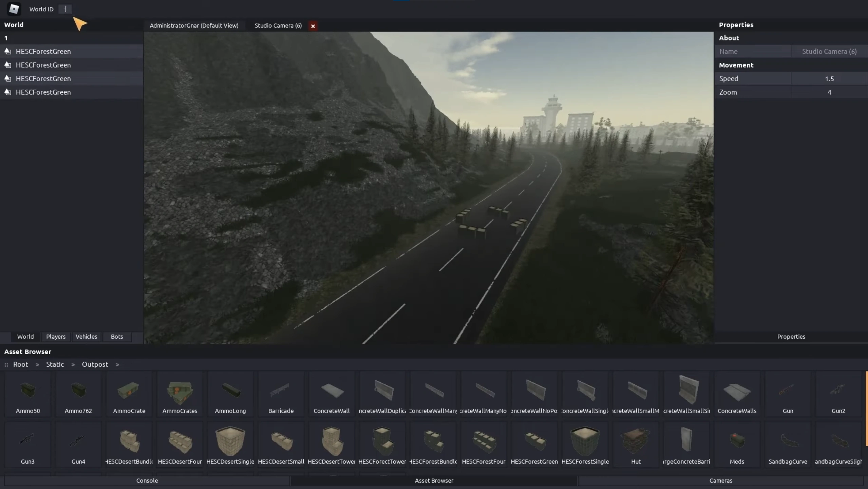Select the HESCDesertSingle asset icon

coord(230,440)
